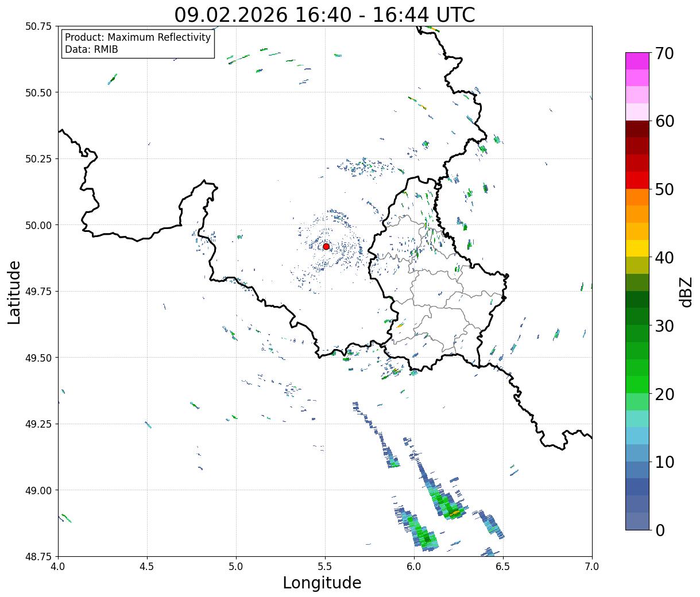Click the 'Product: Maximum Reflectivity' label

[x=138, y=37]
